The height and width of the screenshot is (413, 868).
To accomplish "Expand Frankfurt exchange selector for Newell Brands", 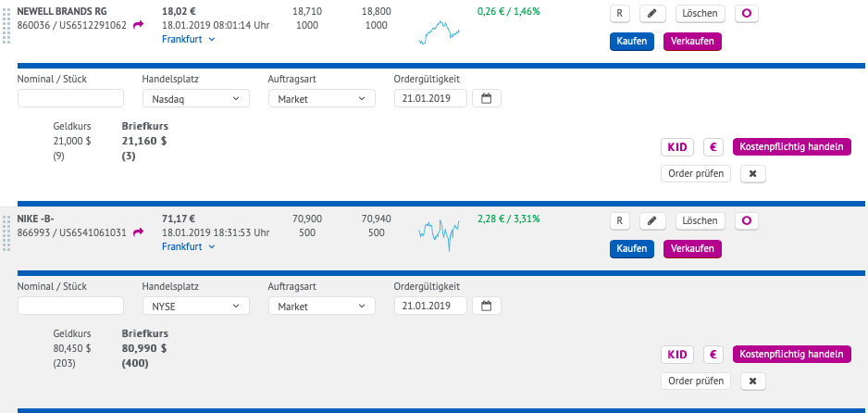I will 188,39.
